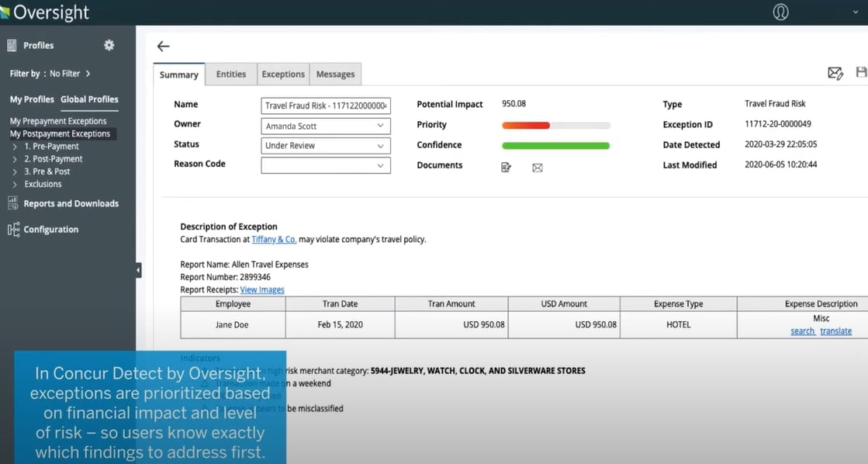Go back using the left arrow
The image size is (868, 464).
163,46
